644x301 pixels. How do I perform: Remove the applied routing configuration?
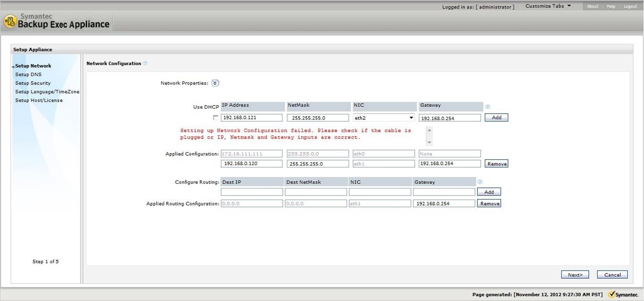pos(489,203)
